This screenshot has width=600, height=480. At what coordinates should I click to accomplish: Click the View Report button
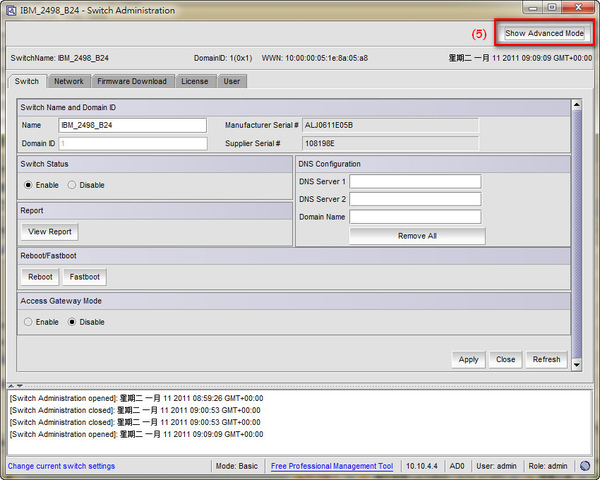pos(50,232)
